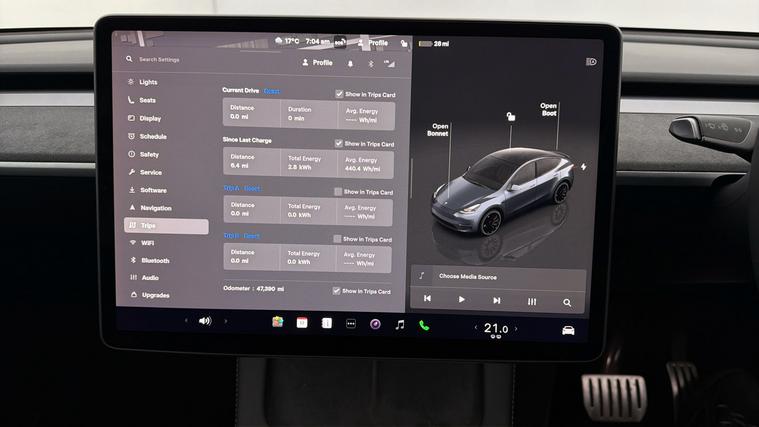Tap Open Boot label
Screen dimensions: 759x427
coord(548,109)
